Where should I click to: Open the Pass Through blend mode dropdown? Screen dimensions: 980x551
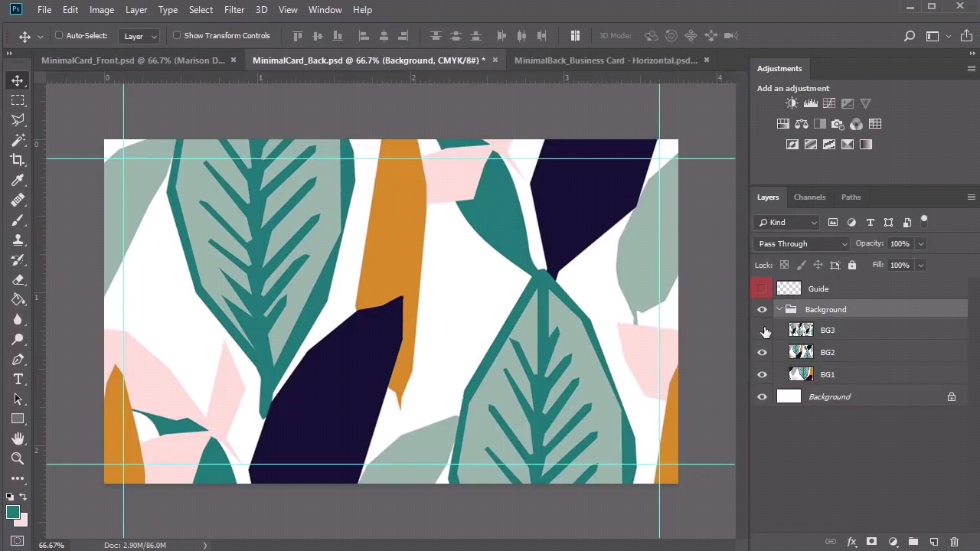point(802,244)
